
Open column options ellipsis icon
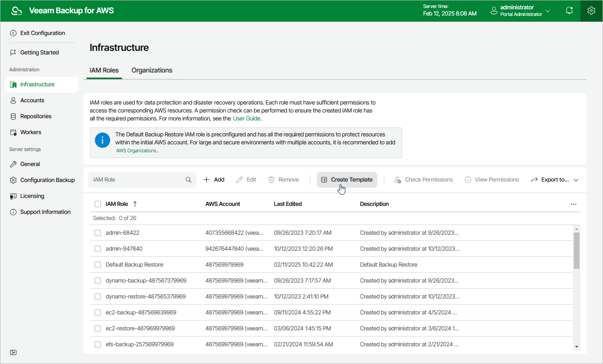coord(574,204)
